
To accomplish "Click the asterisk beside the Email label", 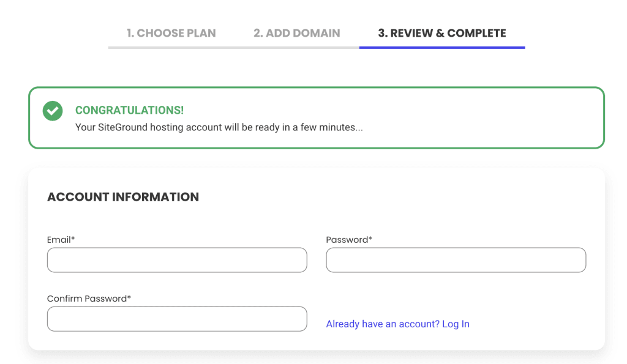I will (x=73, y=239).
